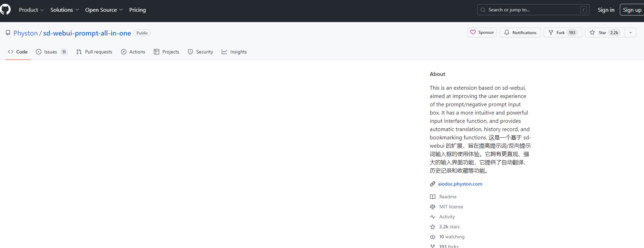Image resolution: width=644 pixels, height=248 pixels.
Task: Click the 193 fork count badge
Action: (x=572, y=32)
